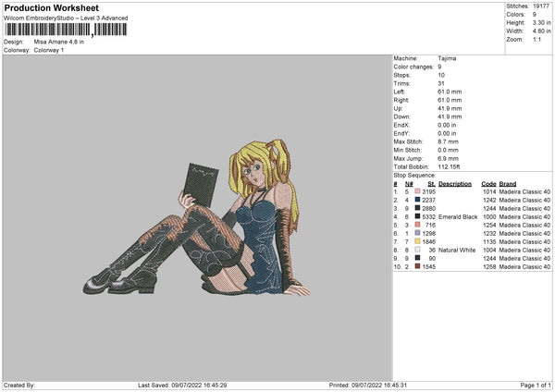555x392 pixels.
Task: Click the dark blue swatch beside 2237
Action: (x=417, y=200)
